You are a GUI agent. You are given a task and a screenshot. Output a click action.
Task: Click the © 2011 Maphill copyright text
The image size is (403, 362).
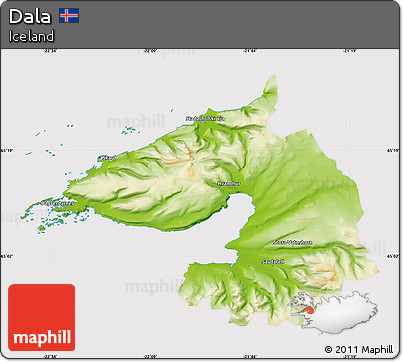tap(359, 349)
